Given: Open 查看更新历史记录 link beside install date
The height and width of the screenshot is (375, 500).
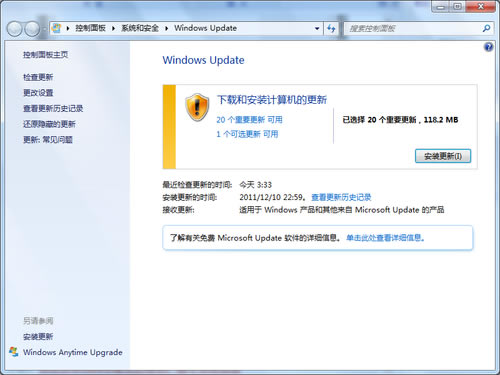Looking at the screenshot, I should click(x=341, y=197).
